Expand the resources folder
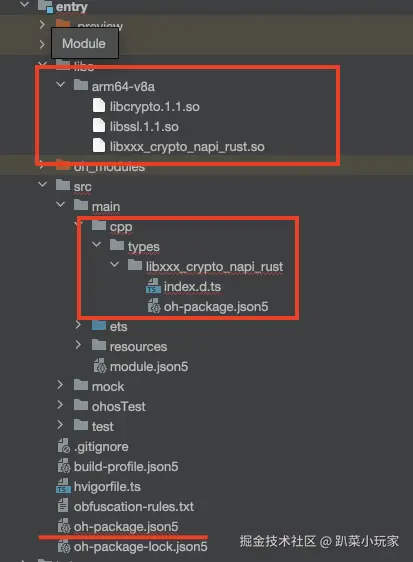Screen dimensions: 413x562 79,345
